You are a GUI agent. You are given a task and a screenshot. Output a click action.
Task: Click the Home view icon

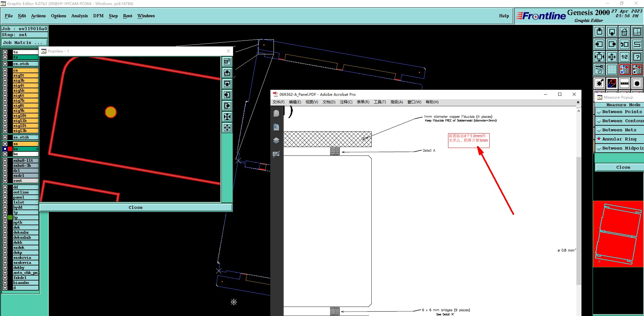(625, 32)
